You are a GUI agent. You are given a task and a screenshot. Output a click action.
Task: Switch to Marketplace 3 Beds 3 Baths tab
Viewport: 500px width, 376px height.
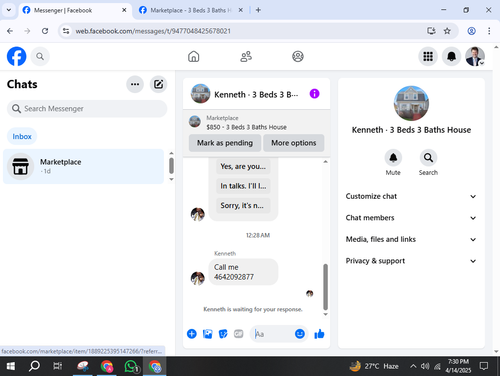(x=190, y=10)
